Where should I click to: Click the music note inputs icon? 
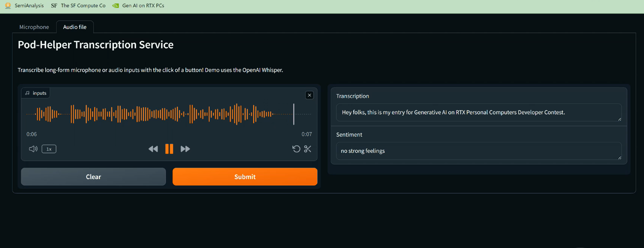(x=27, y=93)
